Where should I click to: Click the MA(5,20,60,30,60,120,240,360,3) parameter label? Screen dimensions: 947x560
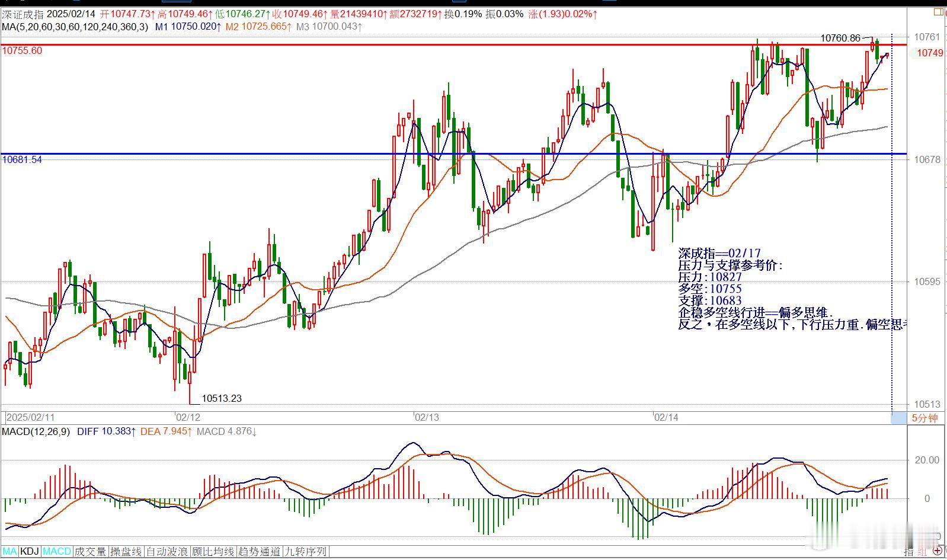(75, 26)
